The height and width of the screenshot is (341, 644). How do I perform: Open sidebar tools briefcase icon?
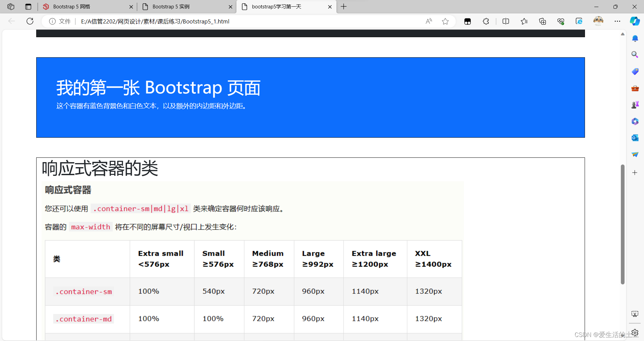(635, 88)
